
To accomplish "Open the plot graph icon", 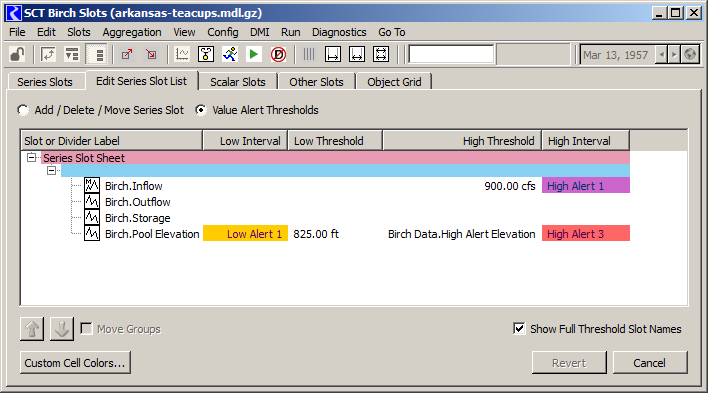I will point(182,55).
